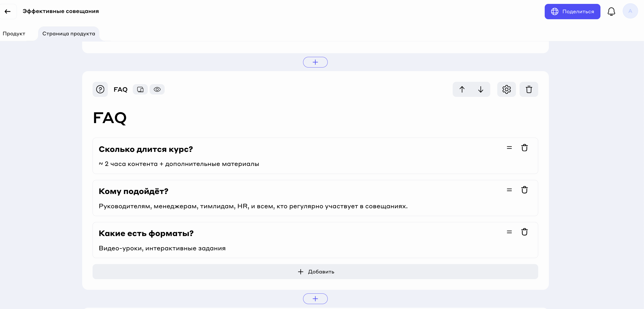
Task: Move FAQ block down
Action: (481, 89)
